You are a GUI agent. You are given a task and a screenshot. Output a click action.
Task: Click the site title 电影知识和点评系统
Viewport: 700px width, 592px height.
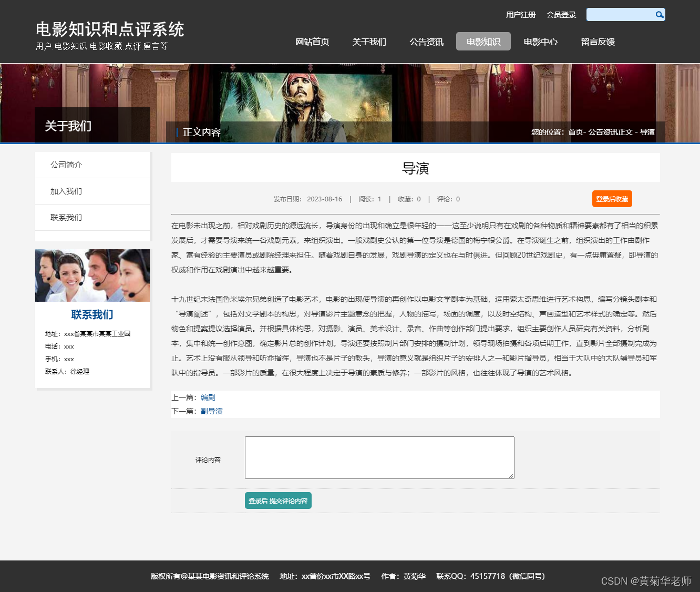tap(110, 29)
